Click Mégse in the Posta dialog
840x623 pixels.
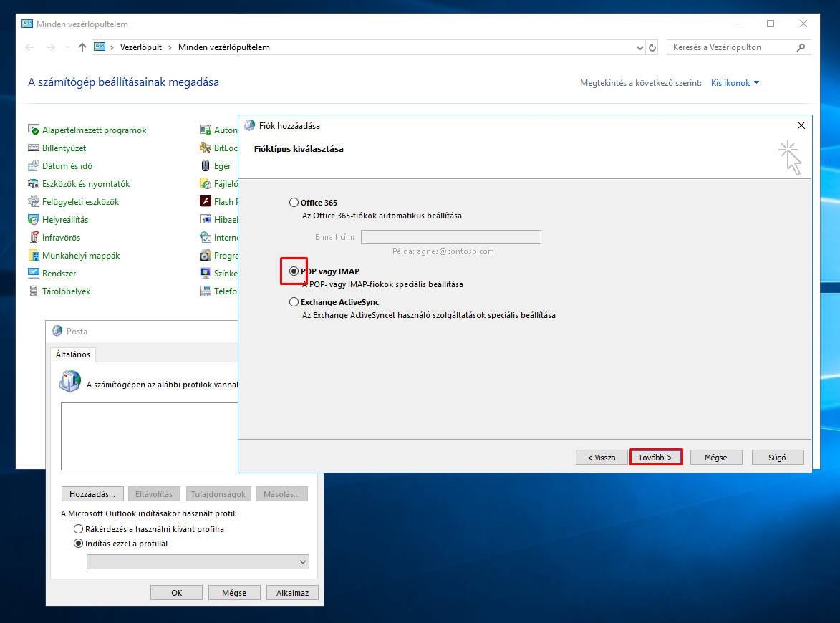[234, 593]
